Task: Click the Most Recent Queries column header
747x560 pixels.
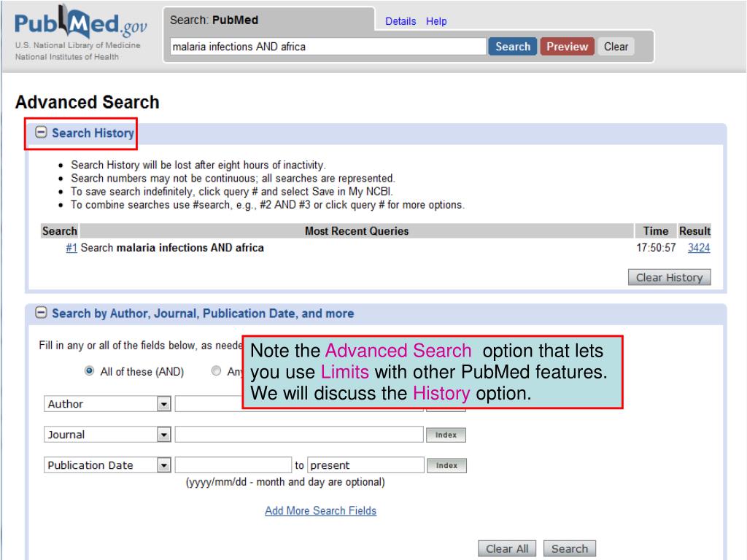Action: (x=357, y=231)
